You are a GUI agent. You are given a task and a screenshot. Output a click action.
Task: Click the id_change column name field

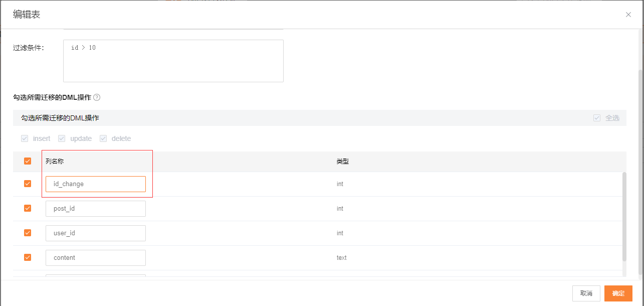[x=95, y=184]
